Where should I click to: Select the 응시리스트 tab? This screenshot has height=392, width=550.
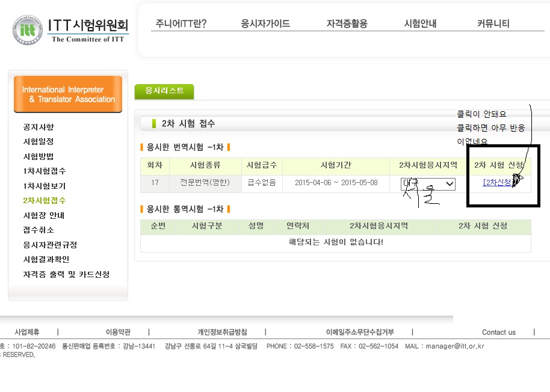[164, 91]
